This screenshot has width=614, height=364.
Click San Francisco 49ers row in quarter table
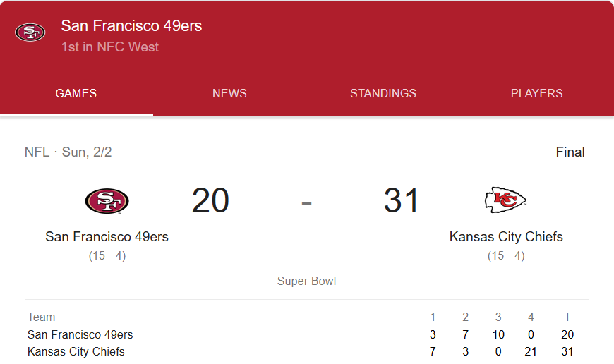(80, 334)
